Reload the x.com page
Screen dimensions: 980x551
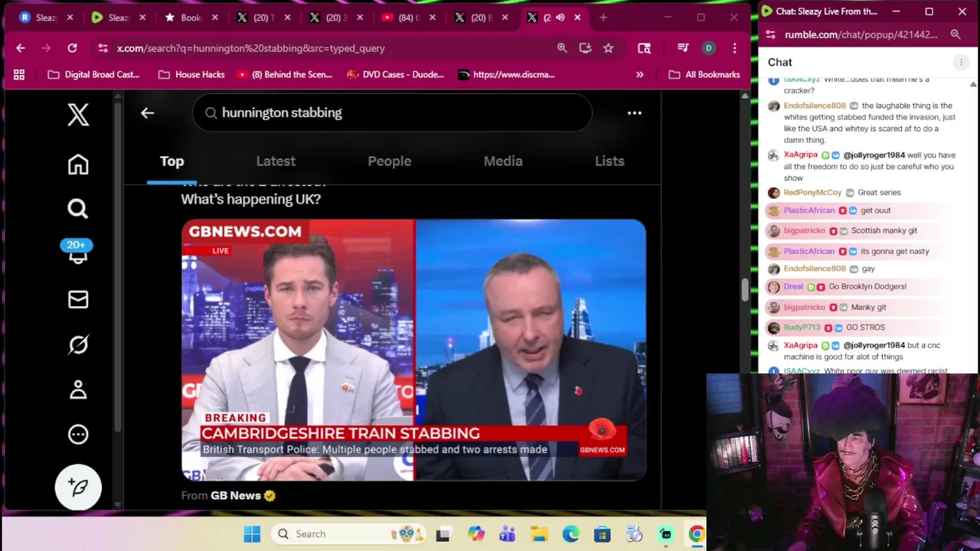pyautogui.click(x=72, y=48)
